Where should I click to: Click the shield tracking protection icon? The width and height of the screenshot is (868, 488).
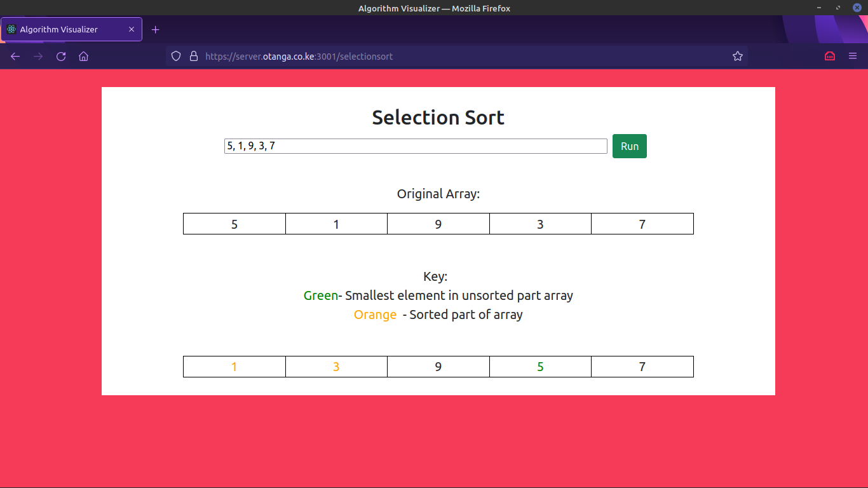click(x=177, y=57)
